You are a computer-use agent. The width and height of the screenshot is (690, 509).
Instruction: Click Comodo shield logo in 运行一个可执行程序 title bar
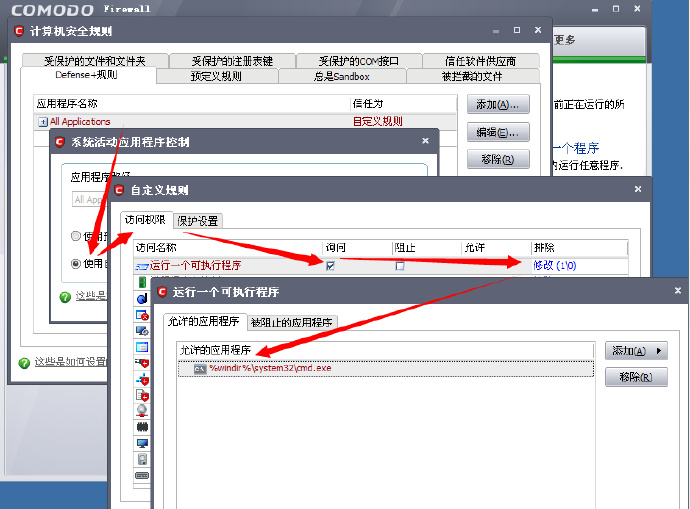(x=162, y=292)
